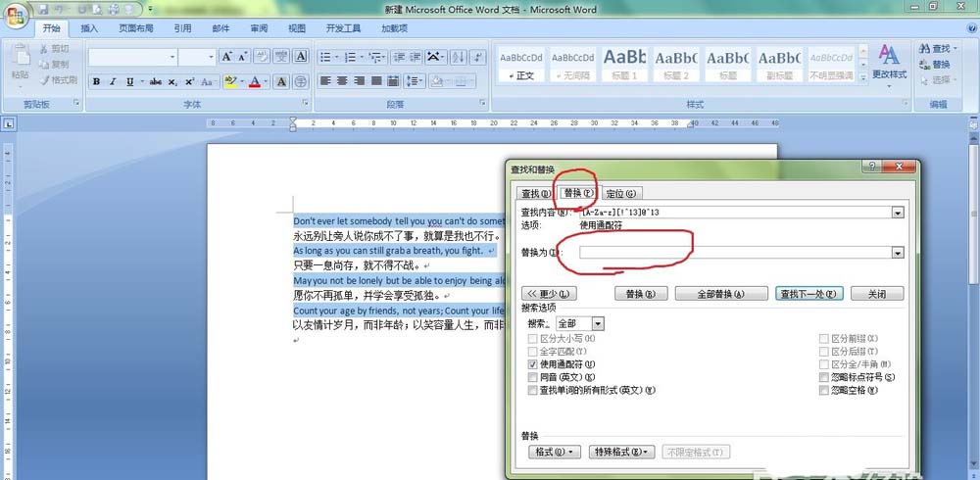This screenshot has height=480, width=980.
Task: Apply subscript formatting
Action: pyautogui.click(x=172, y=82)
